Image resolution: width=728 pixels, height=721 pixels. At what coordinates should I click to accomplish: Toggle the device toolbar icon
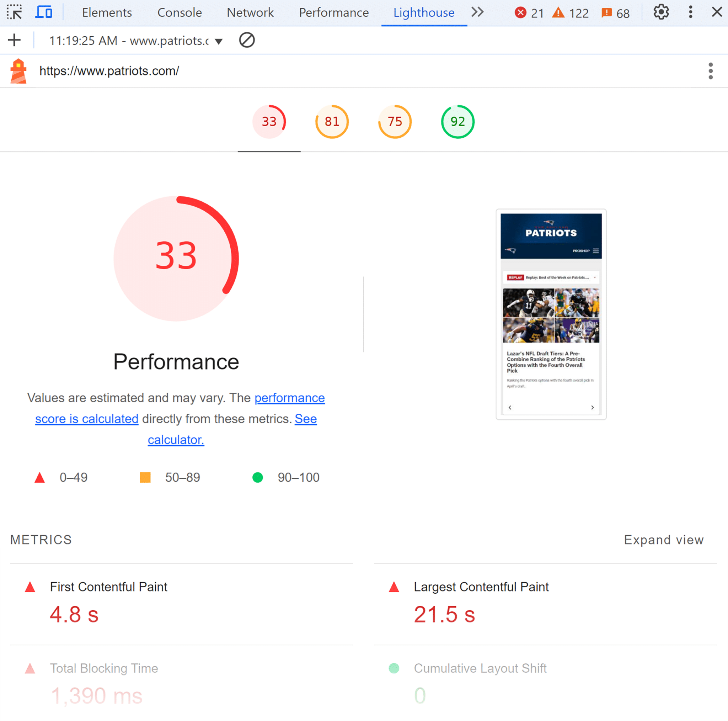pos(44,12)
